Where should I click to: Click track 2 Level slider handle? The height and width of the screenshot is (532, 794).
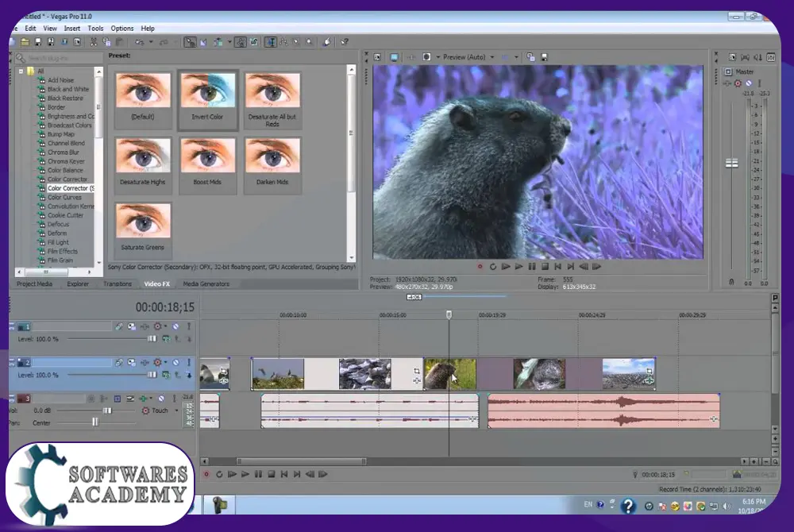(x=152, y=375)
